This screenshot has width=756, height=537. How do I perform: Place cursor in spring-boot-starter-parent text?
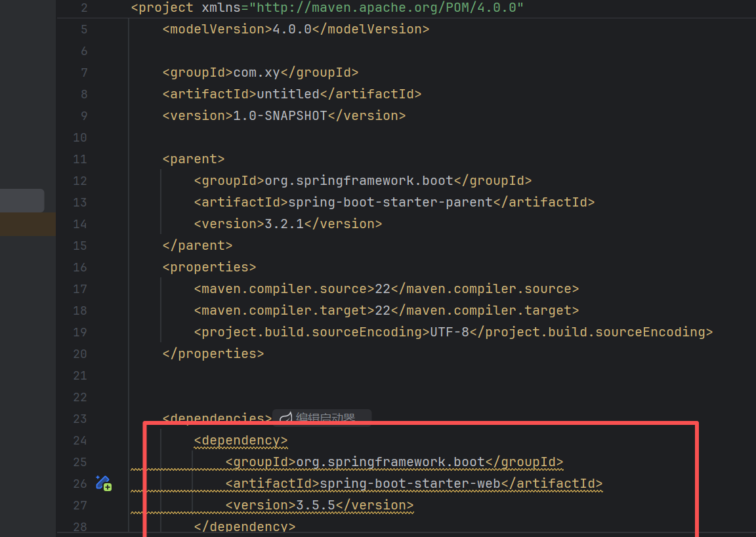(x=390, y=202)
